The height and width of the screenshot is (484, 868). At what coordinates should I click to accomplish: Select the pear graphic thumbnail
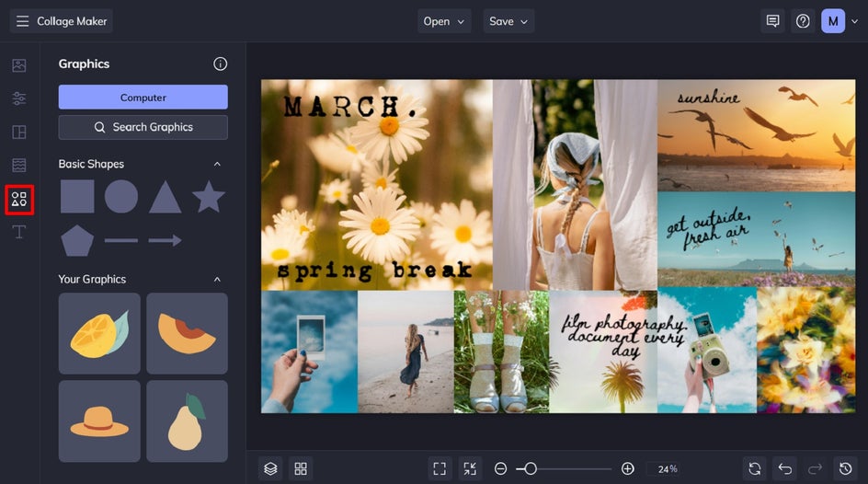click(x=187, y=421)
